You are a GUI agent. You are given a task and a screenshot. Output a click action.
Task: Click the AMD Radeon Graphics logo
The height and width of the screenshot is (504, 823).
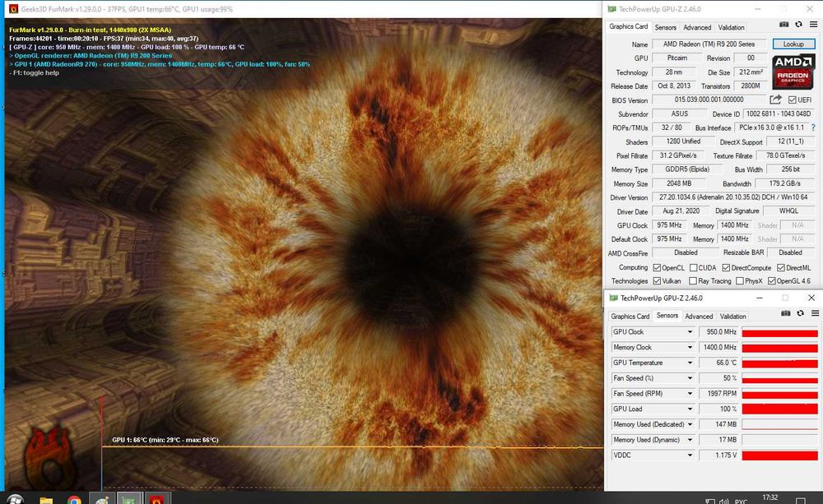[x=793, y=72]
